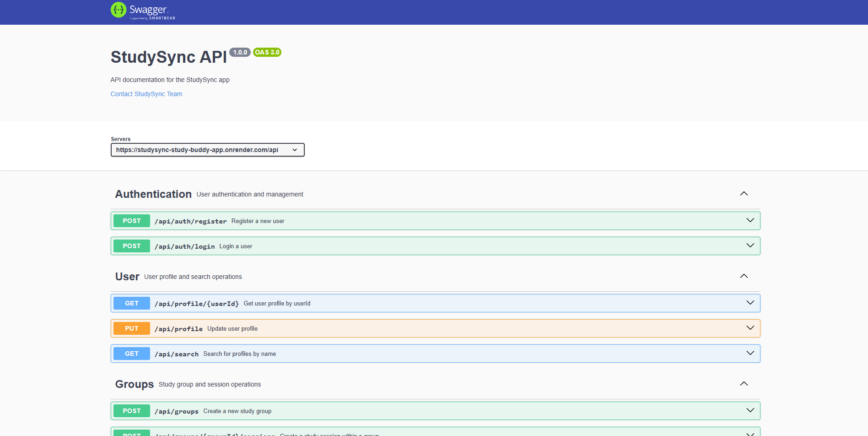
Task: Click POST badge for /api/auth/login
Action: click(132, 246)
